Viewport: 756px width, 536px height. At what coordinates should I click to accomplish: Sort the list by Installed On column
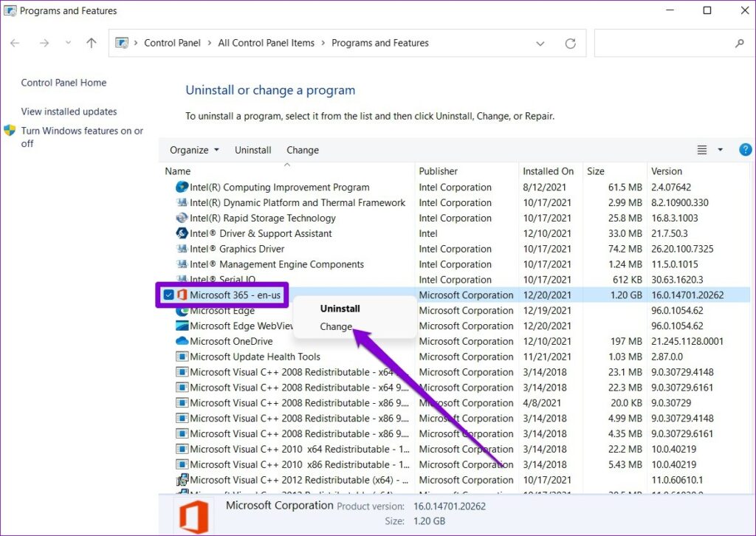click(x=548, y=171)
